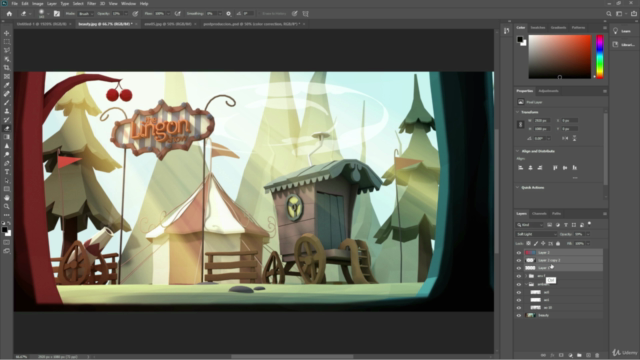Pick a color in the color field
The width and height of the screenshot is (640, 360).
point(560,57)
